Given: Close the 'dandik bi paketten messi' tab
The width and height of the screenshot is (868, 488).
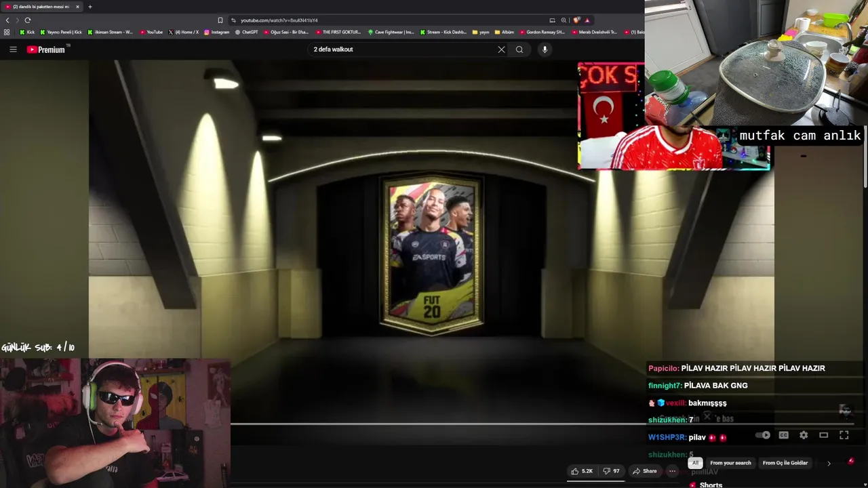Looking at the screenshot, I should 77,7.
